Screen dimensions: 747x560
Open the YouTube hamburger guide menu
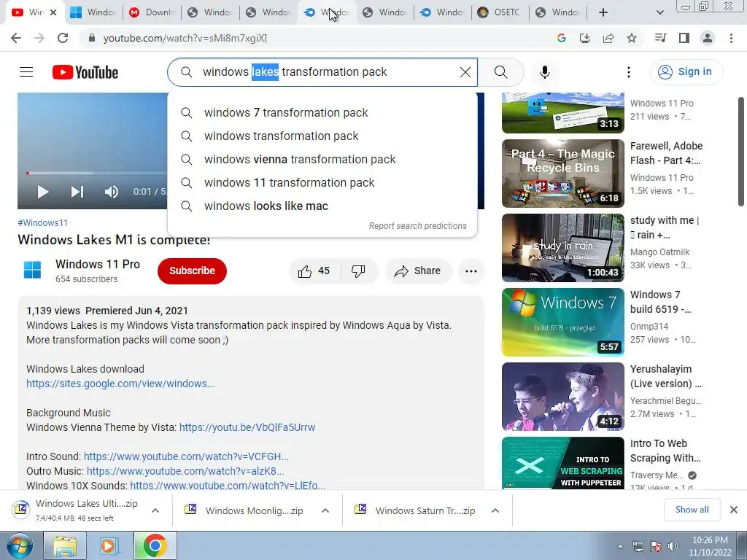click(x=26, y=72)
